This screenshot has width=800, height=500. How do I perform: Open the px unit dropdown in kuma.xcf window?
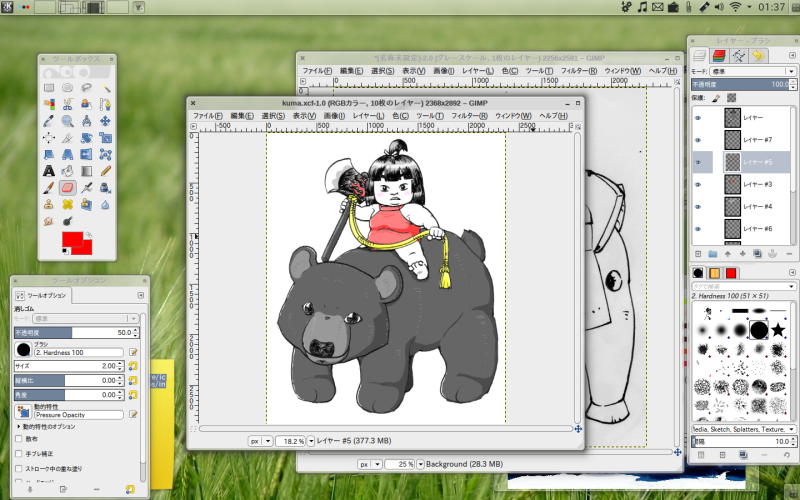(260, 441)
